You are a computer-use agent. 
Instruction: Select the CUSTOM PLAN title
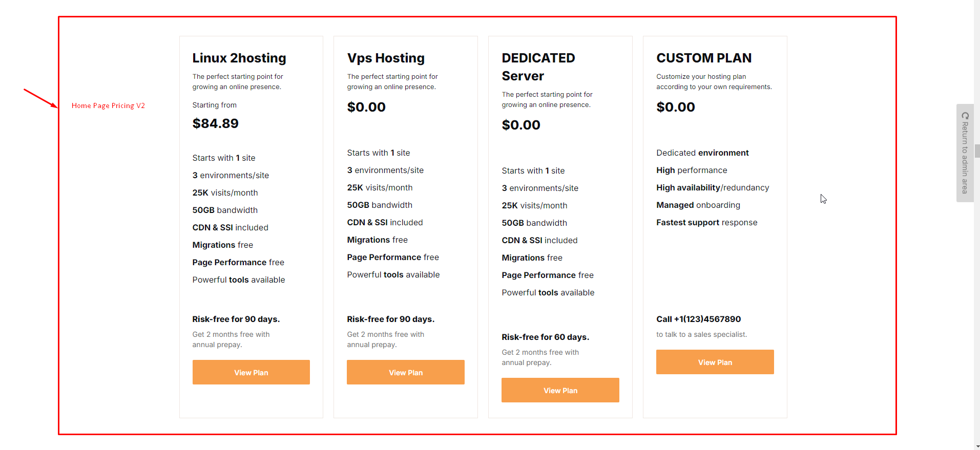coord(704,58)
